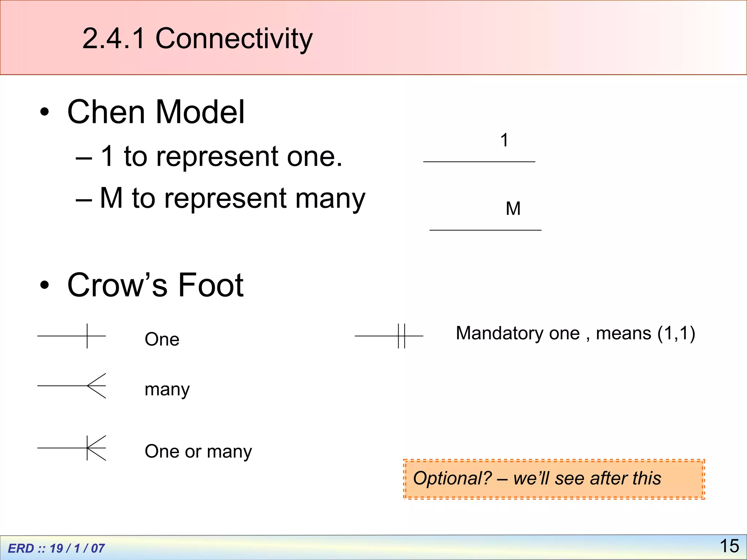
Task: Click the double-bar mandatory one symbol
Action: (x=389, y=336)
